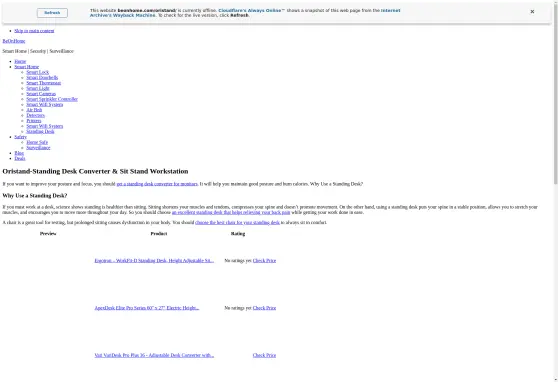Click the Rating column header
This screenshot has height=382, width=558.
point(238,234)
